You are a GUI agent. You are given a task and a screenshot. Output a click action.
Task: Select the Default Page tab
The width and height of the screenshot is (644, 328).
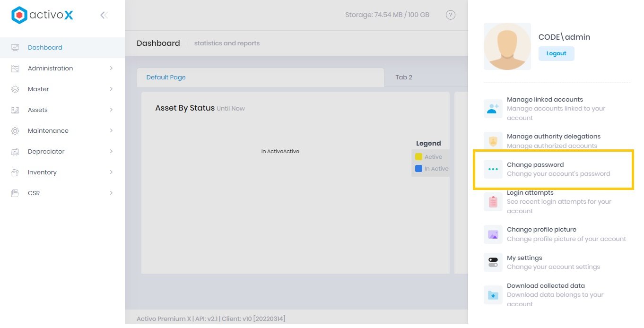(166, 78)
